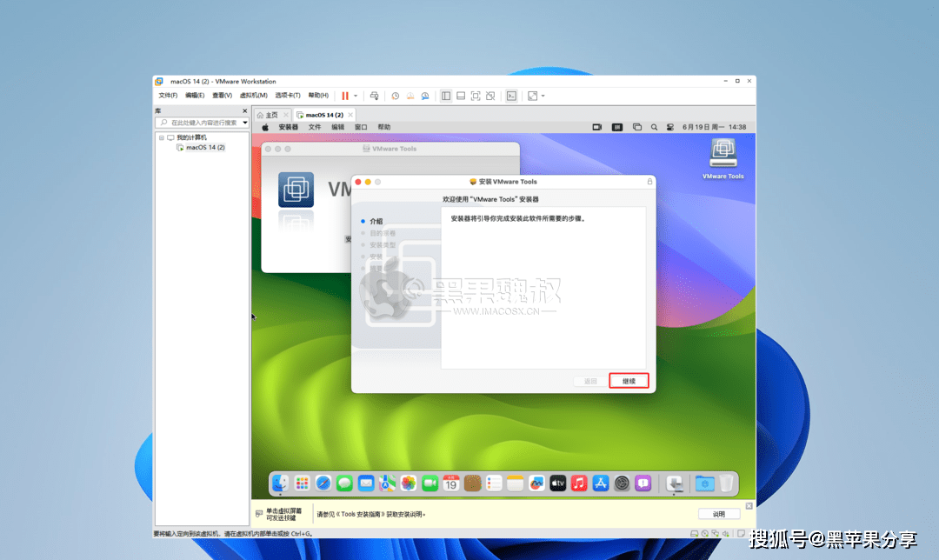Viewport: 939px width, 560px height.
Task: Enter full screen mode via toolbar icon
Action: pos(476,96)
